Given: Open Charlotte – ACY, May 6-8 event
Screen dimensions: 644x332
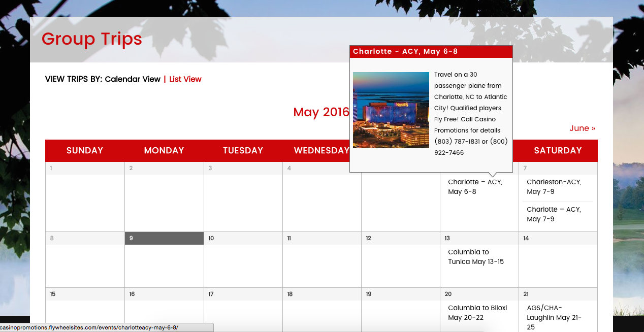Looking at the screenshot, I should click(x=475, y=187).
